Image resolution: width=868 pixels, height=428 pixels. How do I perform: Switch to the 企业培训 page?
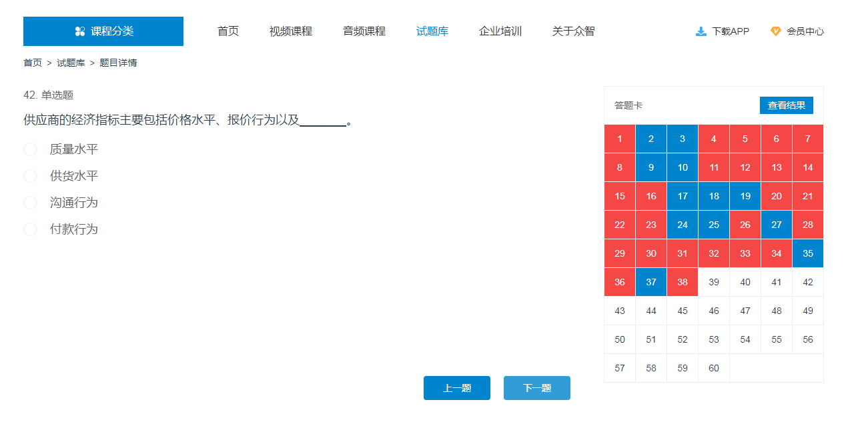click(500, 31)
